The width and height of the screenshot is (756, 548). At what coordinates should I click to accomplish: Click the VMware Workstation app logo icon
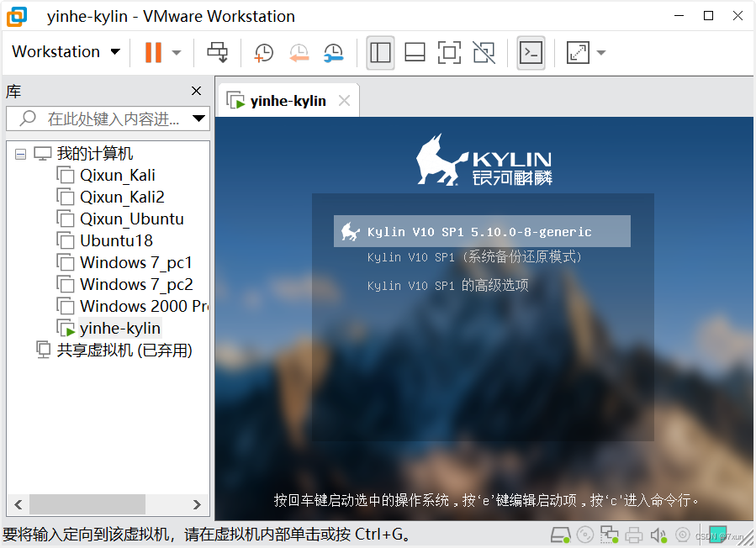(x=17, y=16)
